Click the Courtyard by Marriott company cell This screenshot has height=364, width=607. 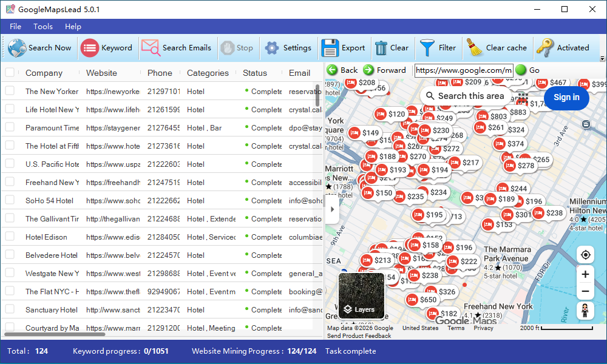click(52, 328)
